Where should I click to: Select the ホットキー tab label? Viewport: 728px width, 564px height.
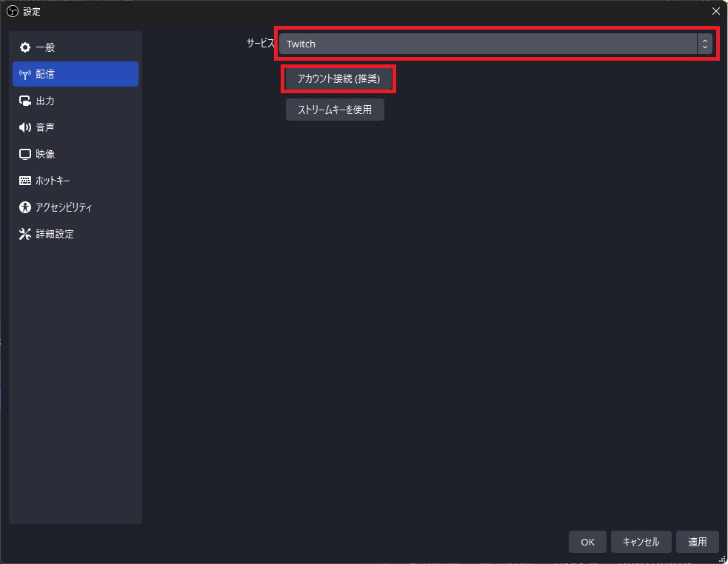53,181
